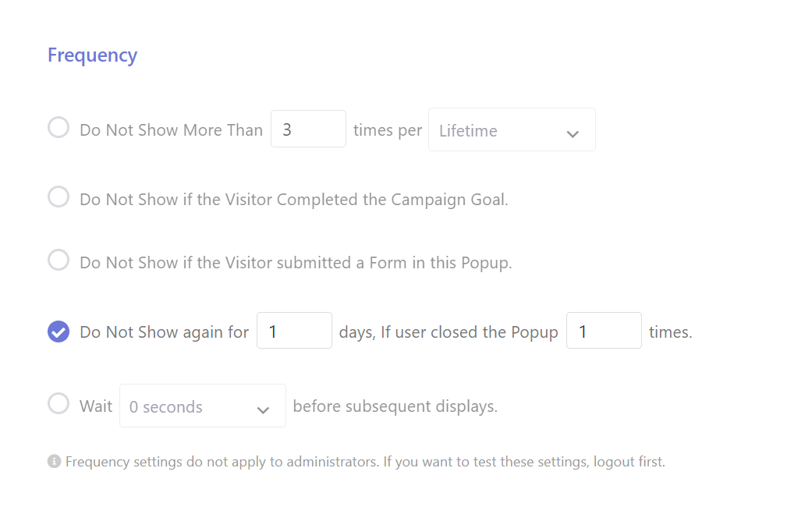Click the chevron arrow in Lifetime dropdown
The width and height of the screenshot is (812, 507).
pos(573,134)
